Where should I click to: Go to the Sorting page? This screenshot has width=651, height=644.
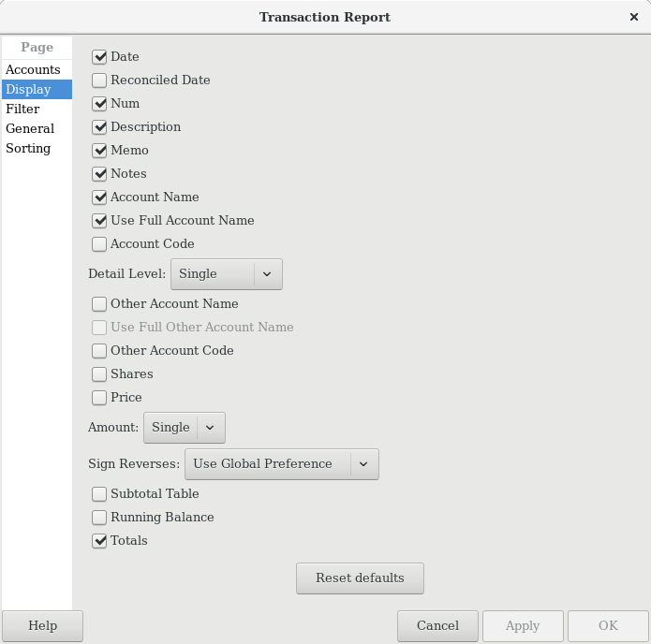click(28, 149)
